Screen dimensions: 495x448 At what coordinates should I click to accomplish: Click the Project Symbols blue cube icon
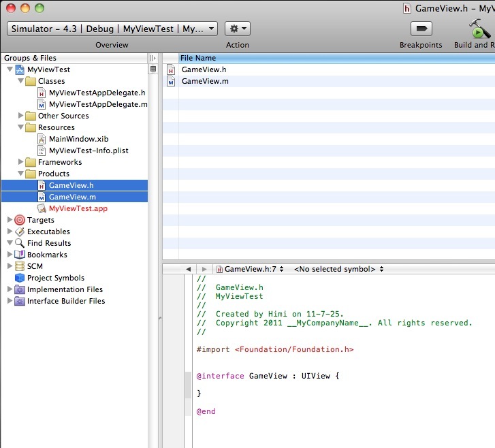point(20,278)
